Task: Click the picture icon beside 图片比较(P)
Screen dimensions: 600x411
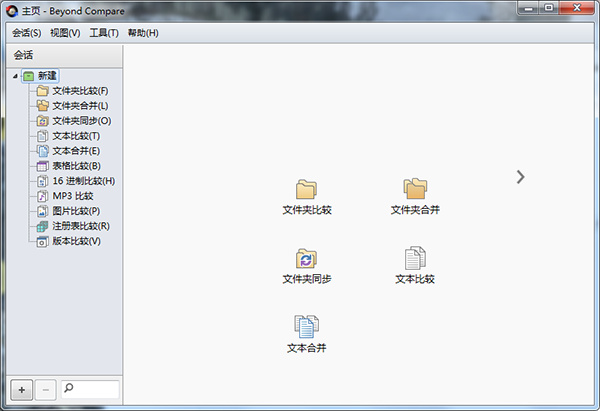Action: coord(42,211)
